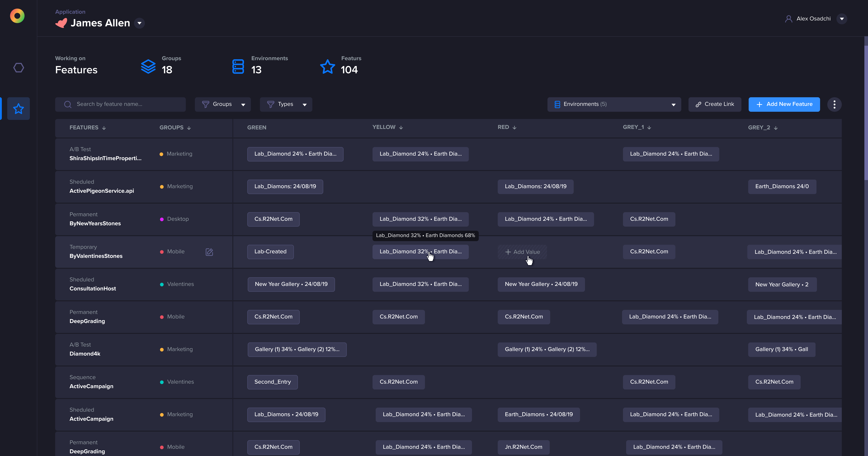This screenshot has height=456, width=868.
Task: Click the search magnifier icon
Action: click(x=68, y=104)
